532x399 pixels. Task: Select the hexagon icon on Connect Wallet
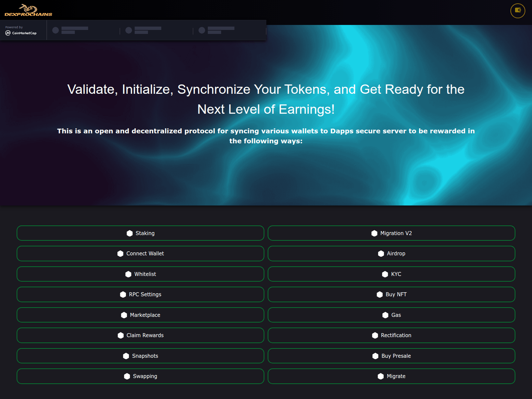tap(120, 253)
